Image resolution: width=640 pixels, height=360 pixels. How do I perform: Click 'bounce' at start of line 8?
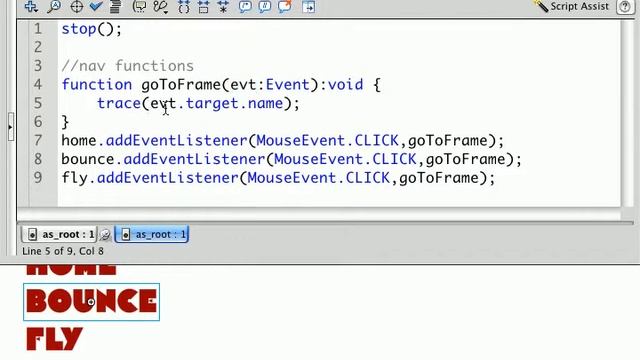click(88, 159)
